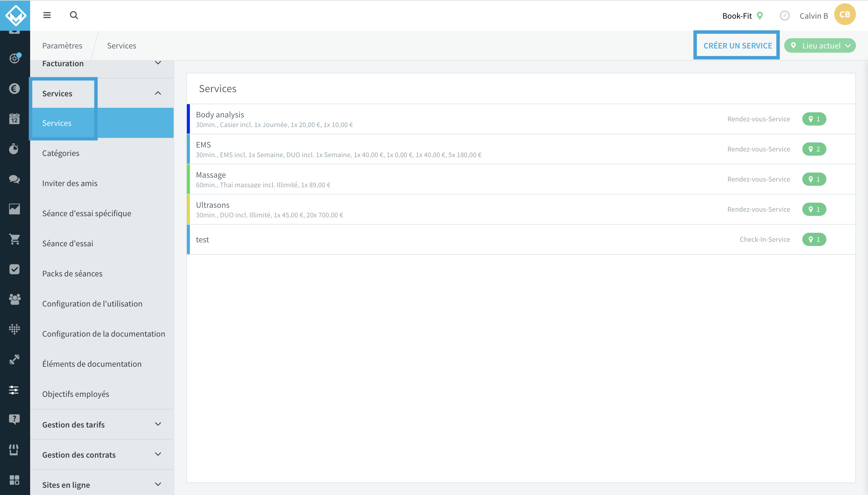Select the Services submenu item
This screenshot has width=868, height=495.
coord(102,123)
